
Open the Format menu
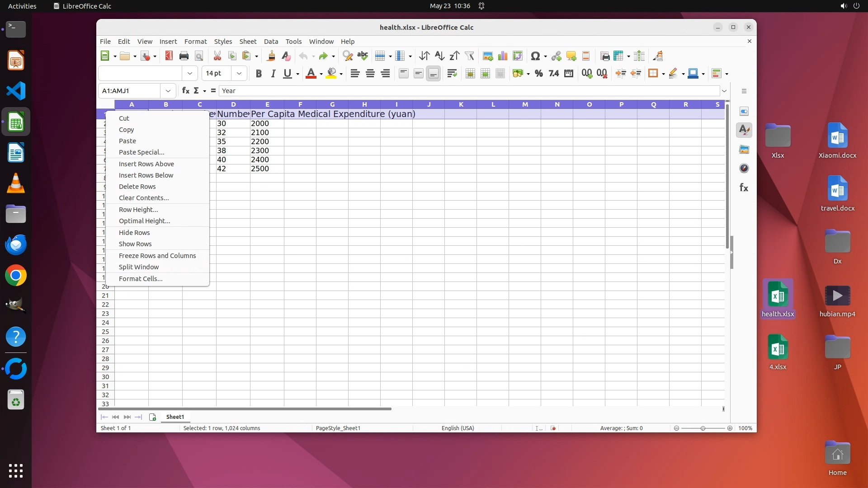(x=195, y=42)
